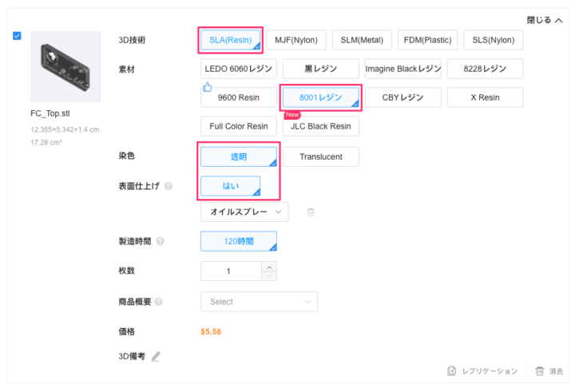The height and width of the screenshot is (392, 575).
Task: Click the pencil icon next to 3D備考
Action: [x=156, y=356]
